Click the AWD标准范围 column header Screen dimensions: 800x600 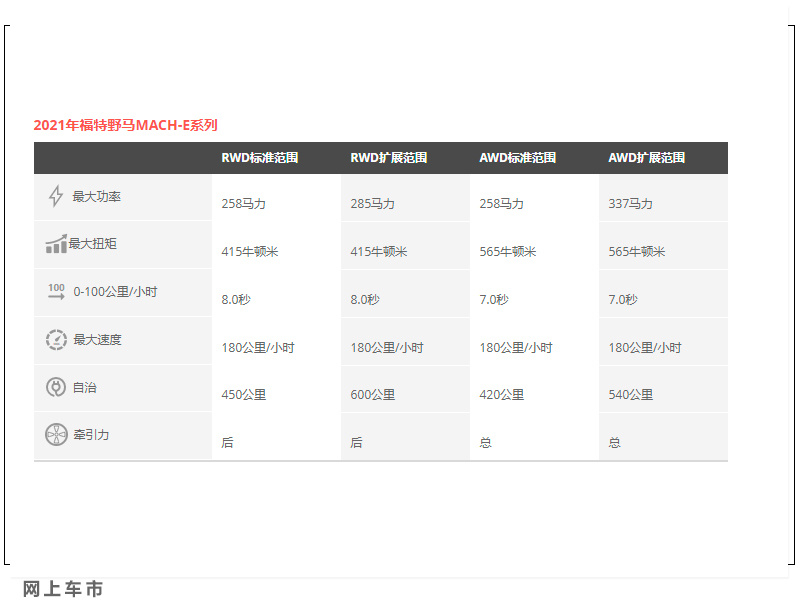click(517, 158)
